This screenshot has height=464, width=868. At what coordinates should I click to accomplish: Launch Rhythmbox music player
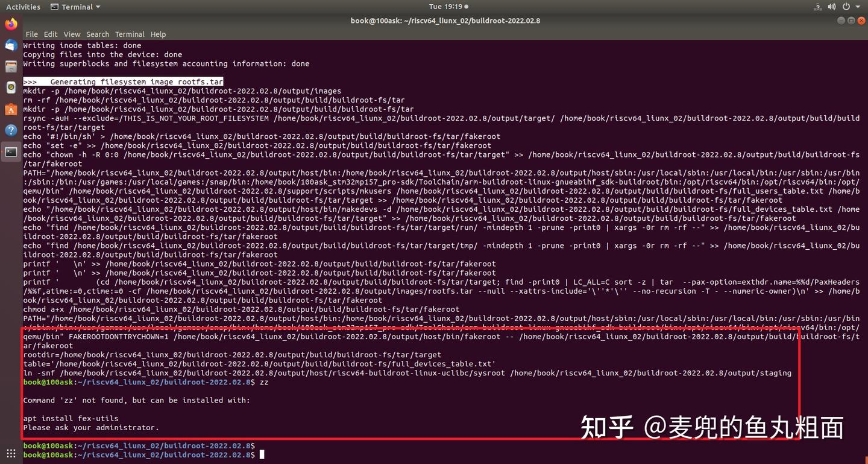11,87
